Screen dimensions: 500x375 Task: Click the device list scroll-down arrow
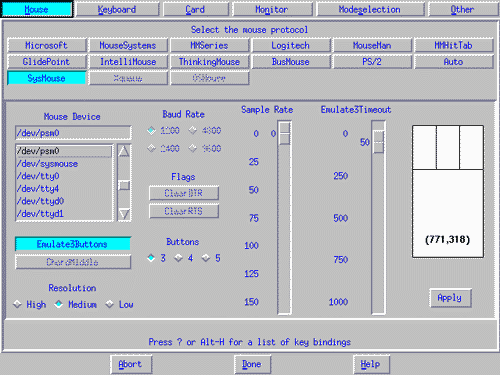(124, 214)
